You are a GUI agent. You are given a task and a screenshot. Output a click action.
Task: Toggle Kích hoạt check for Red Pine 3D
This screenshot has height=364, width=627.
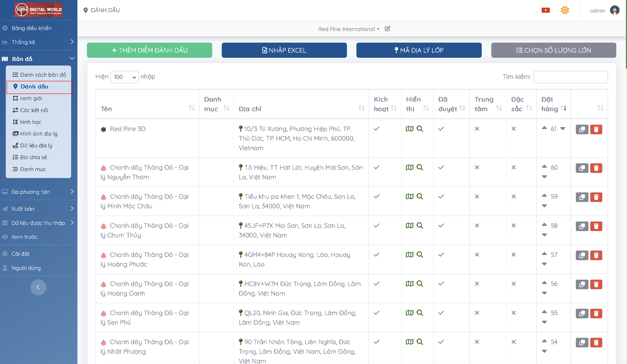[377, 129]
